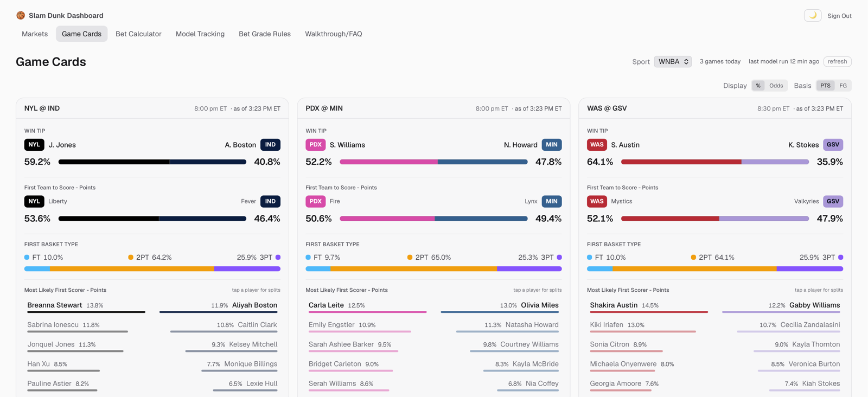The width and height of the screenshot is (868, 397).
Task: Click the PDX vs MIN win tip probability bar
Action: 433,162
